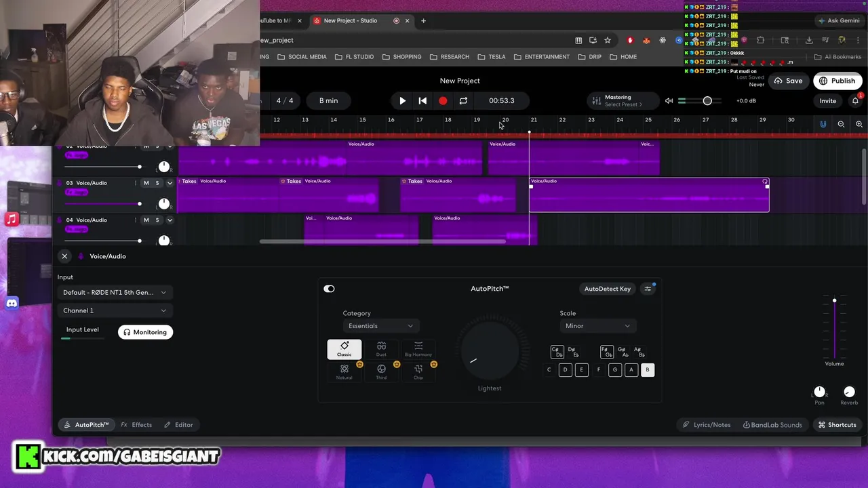Image resolution: width=868 pixels, height=488 pixels.
Task: Open the Scale Minor dropdown
Action: click(597, 326)
